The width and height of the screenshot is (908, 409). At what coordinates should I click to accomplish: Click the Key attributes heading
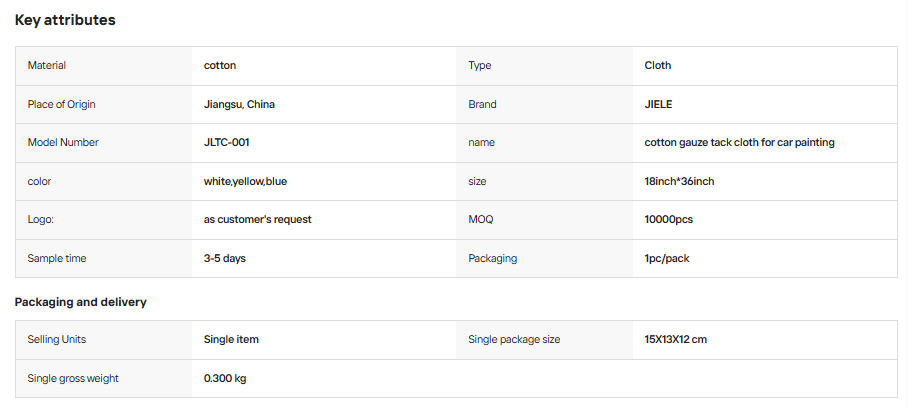click(x=65, y=20)
